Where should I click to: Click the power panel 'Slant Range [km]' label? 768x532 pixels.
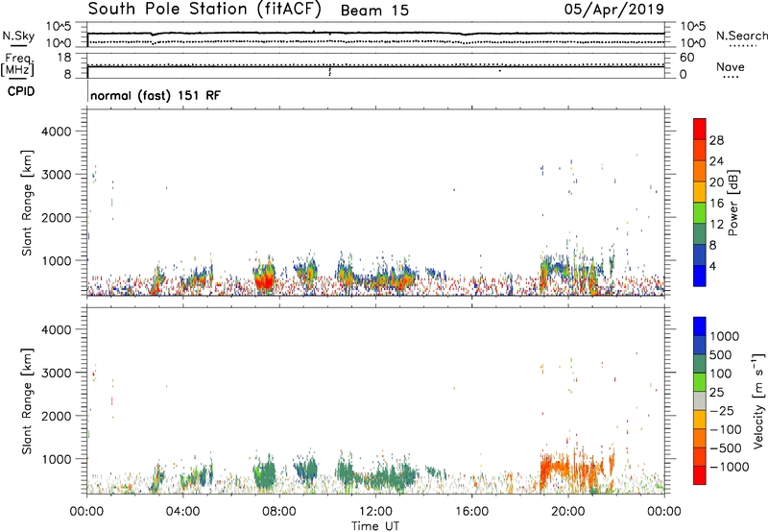point(27,203)
